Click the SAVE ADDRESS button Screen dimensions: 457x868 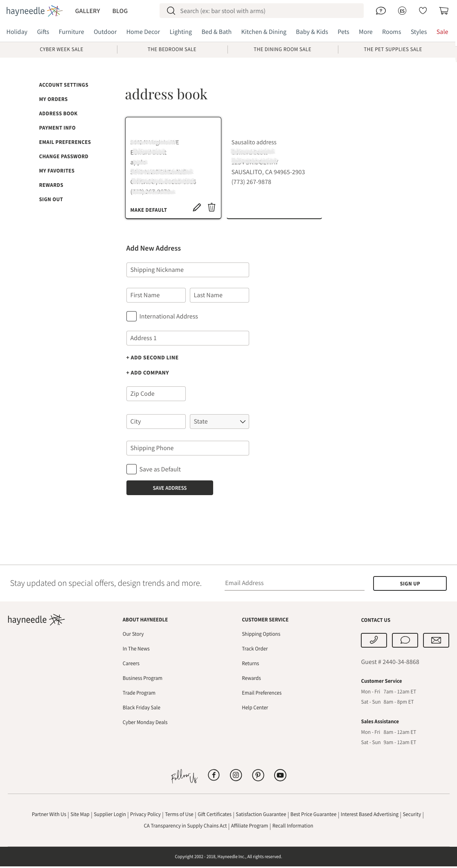pyautogui.click(x=169, y=488)
